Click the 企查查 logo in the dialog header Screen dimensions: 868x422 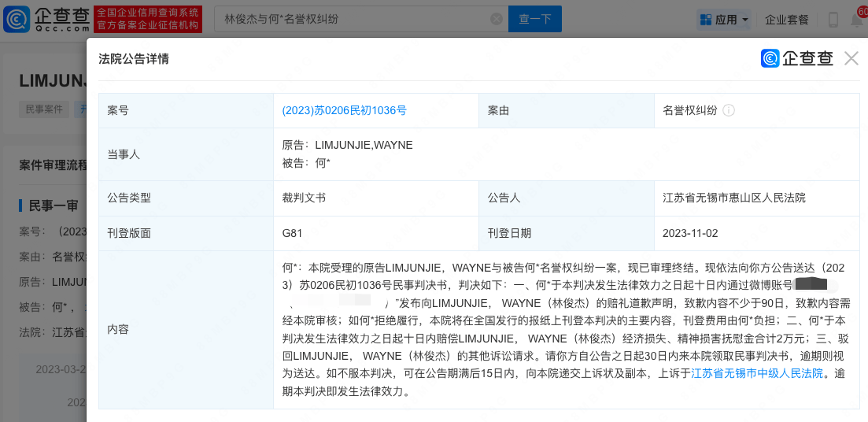click(x=796, y=58)
